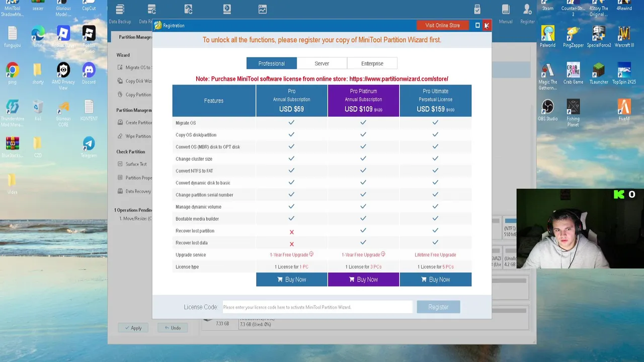The height and width of the screenshot is (362, 644).
Task: Select the Professional tab
Action: coord(272,63)
